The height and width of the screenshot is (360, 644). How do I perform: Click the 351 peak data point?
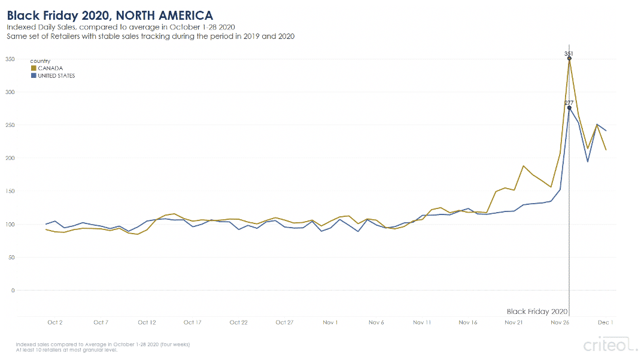click(569, 58)
